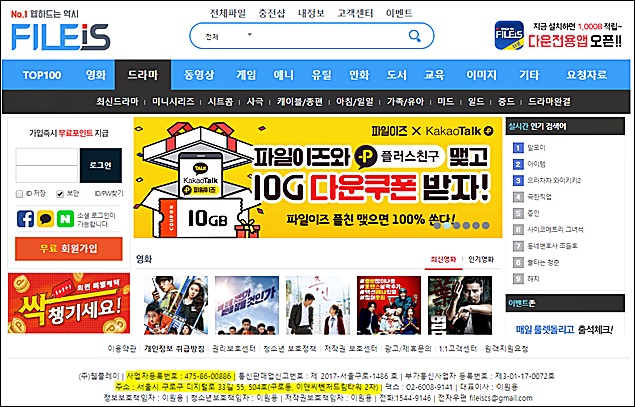Screen dimensions: 635x407
Task: Open the 원격지원요청 footer link
Action: click(x=506, y=349)
